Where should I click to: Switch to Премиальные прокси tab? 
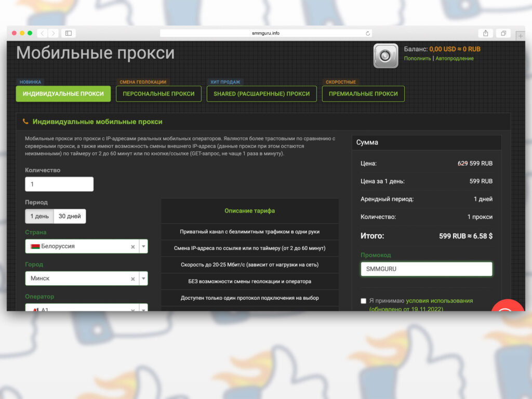click(x=363, y=94)
